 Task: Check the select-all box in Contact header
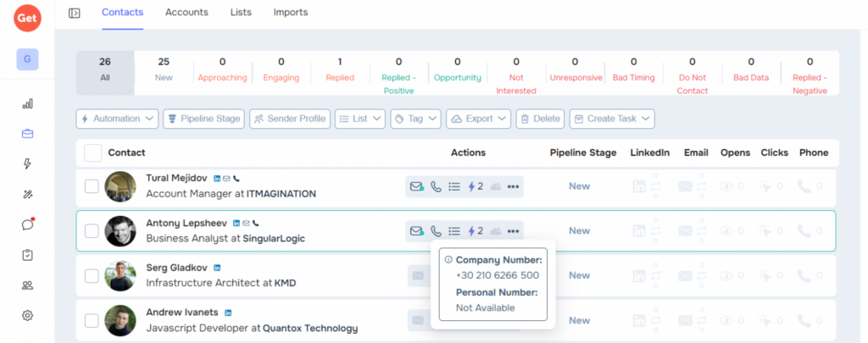click(x=93, y=153)
